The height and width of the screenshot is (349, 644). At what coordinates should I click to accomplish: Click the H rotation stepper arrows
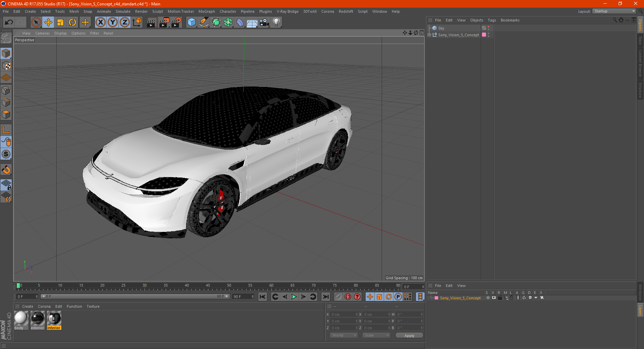(422, 314)
